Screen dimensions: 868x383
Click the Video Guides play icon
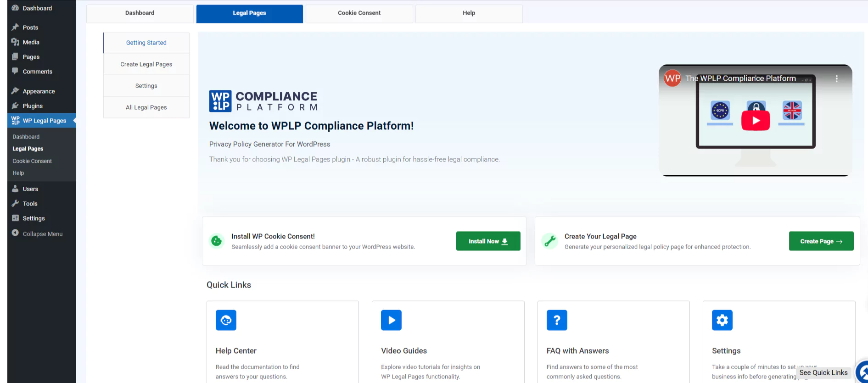pos(391,320)
